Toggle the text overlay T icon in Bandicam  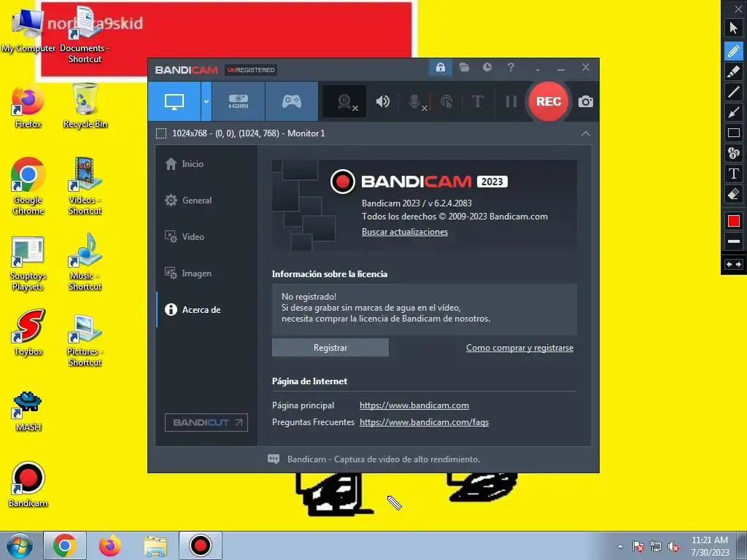pyautogui.click(x=477, y=101)
